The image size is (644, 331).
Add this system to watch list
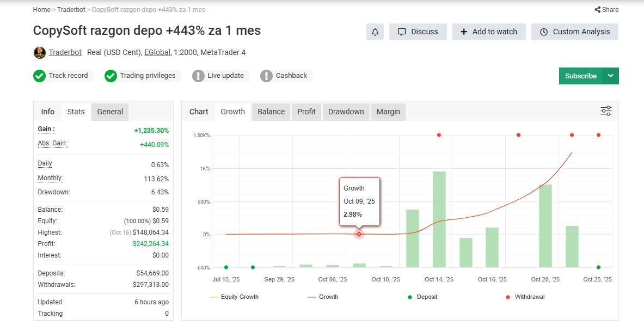pos(489,32)
